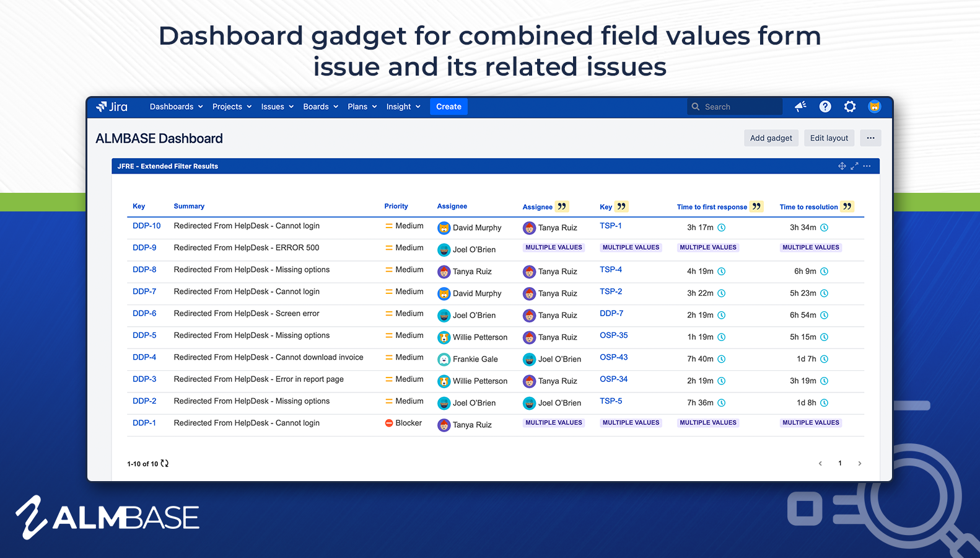This screenshot has width=980, height=558.
Task: Click the Time to first response header
Action: [712, 207]
